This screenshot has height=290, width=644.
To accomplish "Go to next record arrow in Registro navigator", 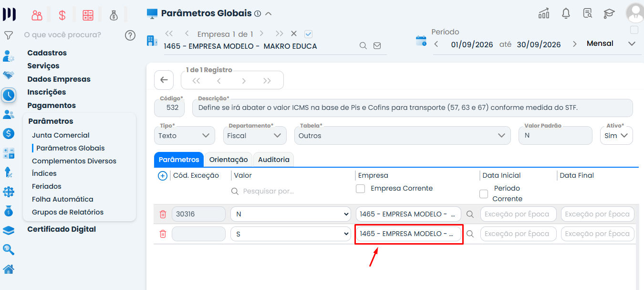I will [x=244, y=81].
